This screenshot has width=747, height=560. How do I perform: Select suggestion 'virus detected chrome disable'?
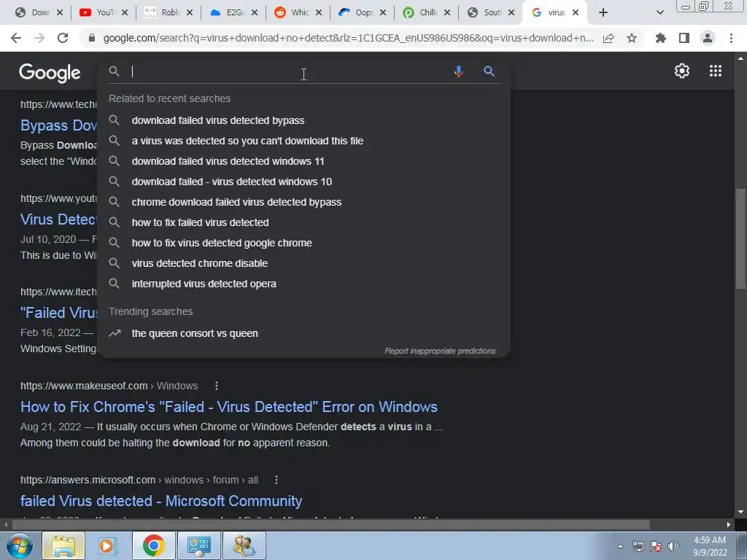click(x=303, y=263)
